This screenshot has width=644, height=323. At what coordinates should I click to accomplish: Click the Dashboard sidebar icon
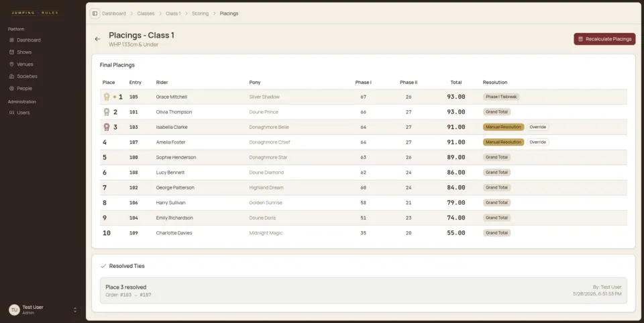tap(11, 40)
